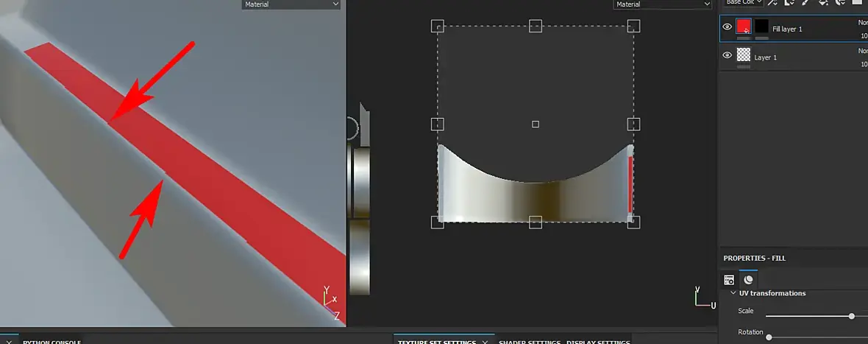Open the blending mode of Fill layer 1
The height and width of the screenshot is (344, 868).
click(x=862, y=23)
